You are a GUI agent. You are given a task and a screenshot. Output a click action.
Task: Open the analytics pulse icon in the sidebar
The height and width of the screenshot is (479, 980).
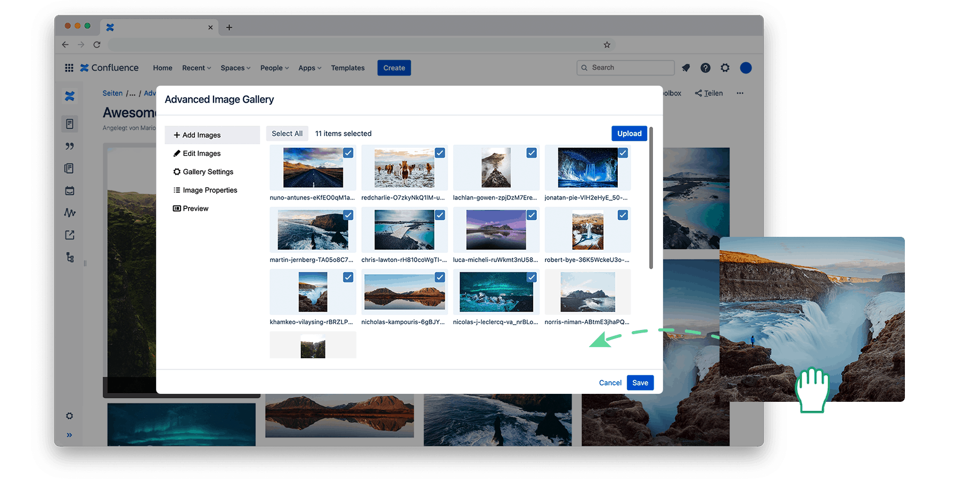point(70,213)
